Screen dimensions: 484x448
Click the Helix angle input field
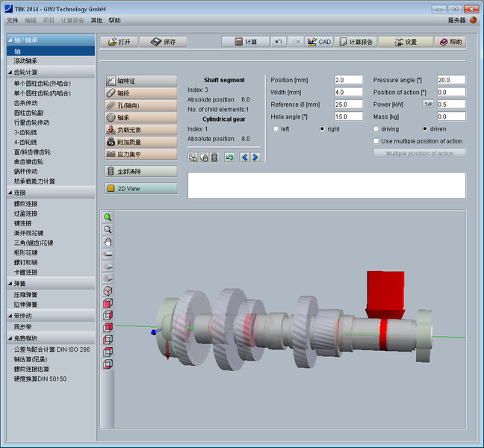click(x=348, y=116)
